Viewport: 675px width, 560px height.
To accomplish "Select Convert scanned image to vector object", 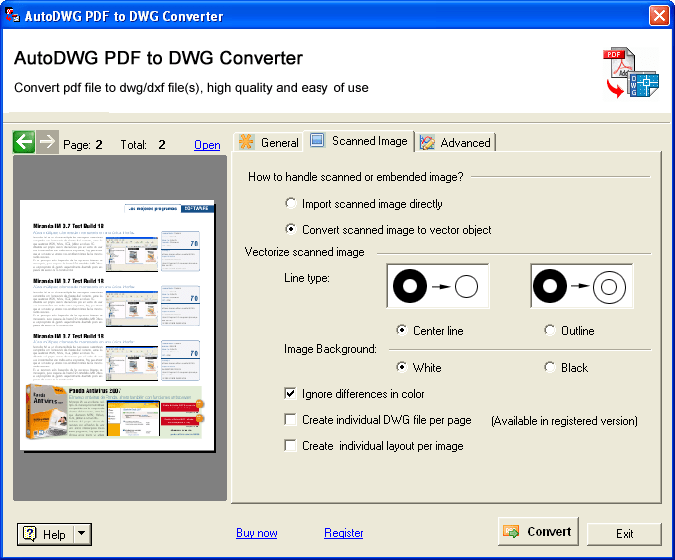I will coord(291,230).
